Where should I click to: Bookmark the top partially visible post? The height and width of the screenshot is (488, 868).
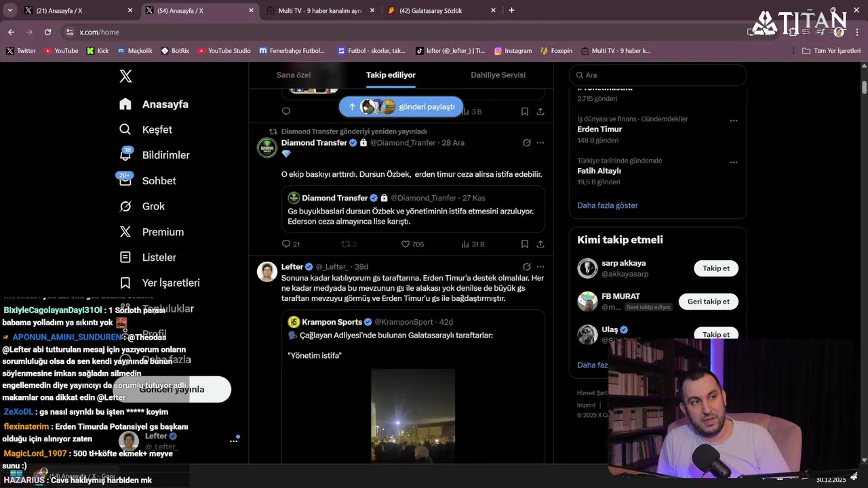pyautogui.click(x=525, y=112)
